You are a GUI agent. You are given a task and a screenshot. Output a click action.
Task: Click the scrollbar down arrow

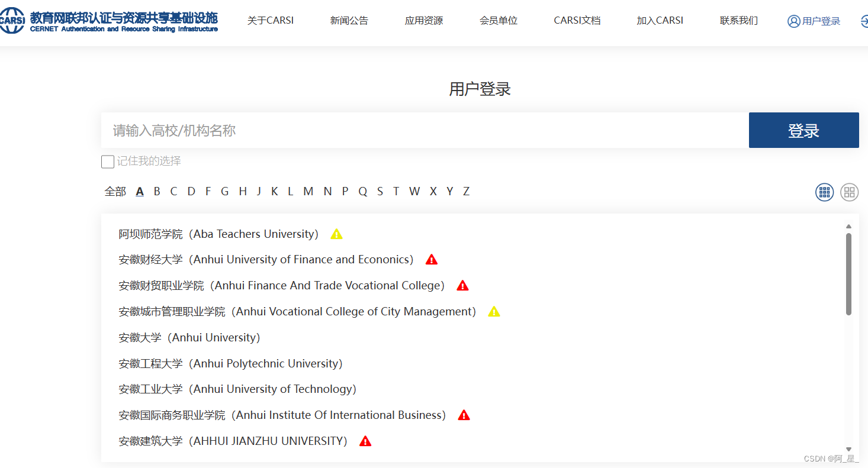pyautogui.click(x=848, y=450)
